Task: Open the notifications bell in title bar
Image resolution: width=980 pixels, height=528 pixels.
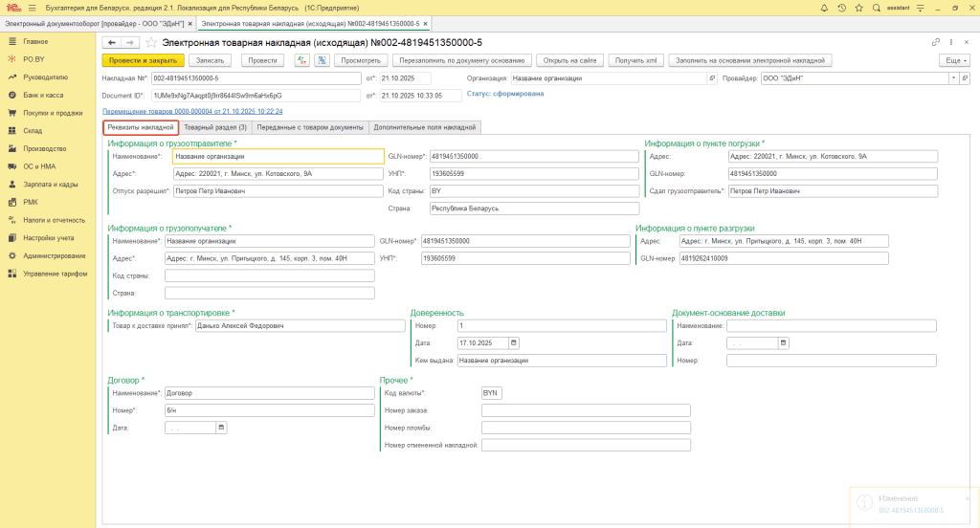Action: tap(824, 8)
